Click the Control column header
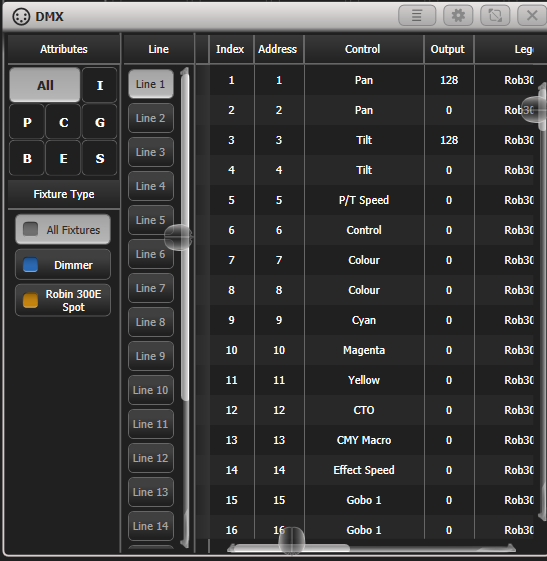 pyautogui.click(x=363, y=49)
